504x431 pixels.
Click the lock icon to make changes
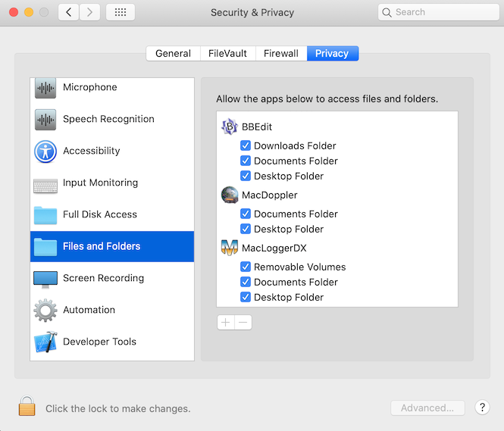pos(27,407)
